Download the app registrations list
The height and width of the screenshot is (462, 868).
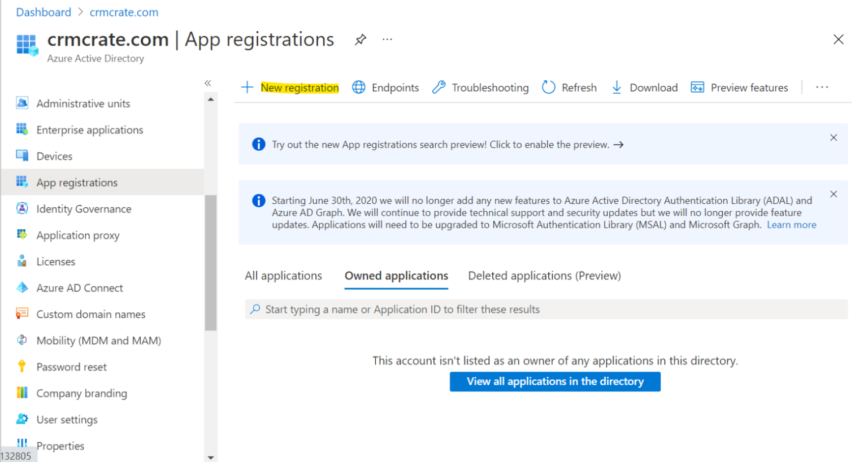tap(644, 88)
